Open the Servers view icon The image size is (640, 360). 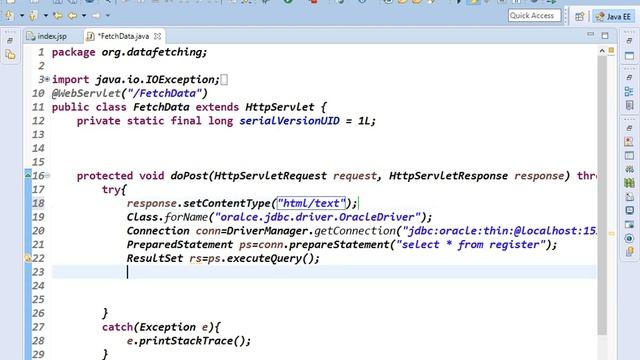[629, 169]
